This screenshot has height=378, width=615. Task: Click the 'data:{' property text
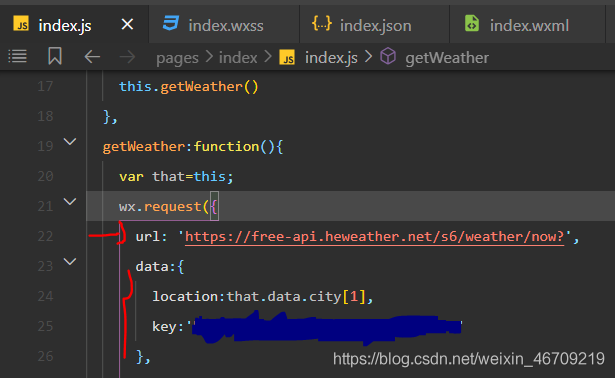click(160, 267)
